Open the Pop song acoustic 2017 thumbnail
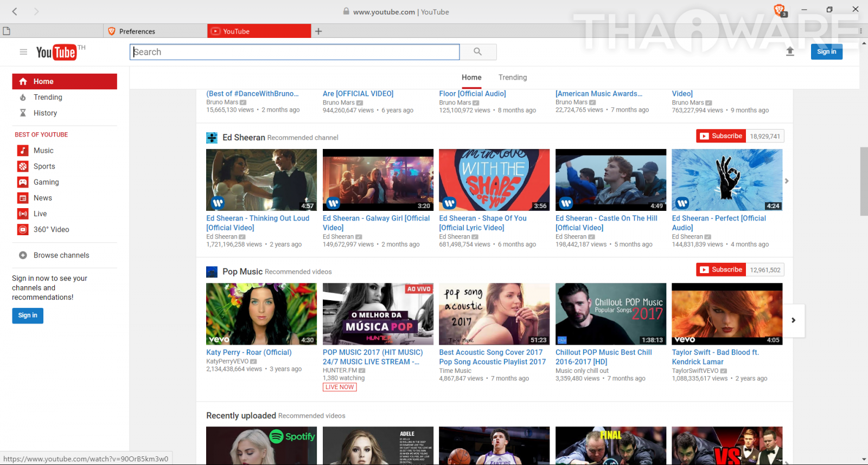The width and height of the screenshot is (868, 465). 494,314
